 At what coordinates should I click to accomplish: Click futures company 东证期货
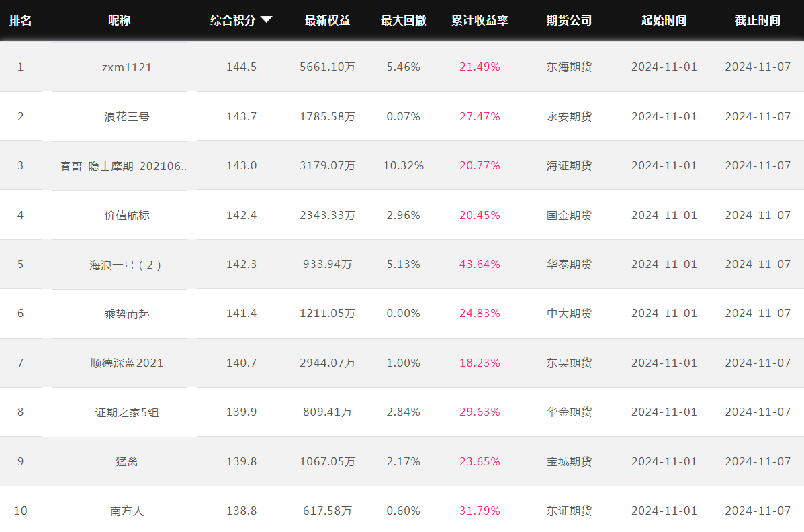[569, 511]
